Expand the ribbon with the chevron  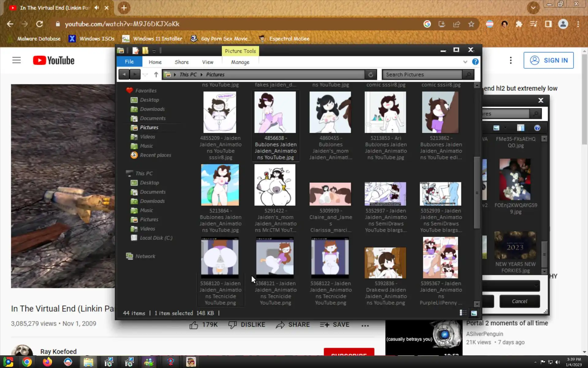click(465, 62)
